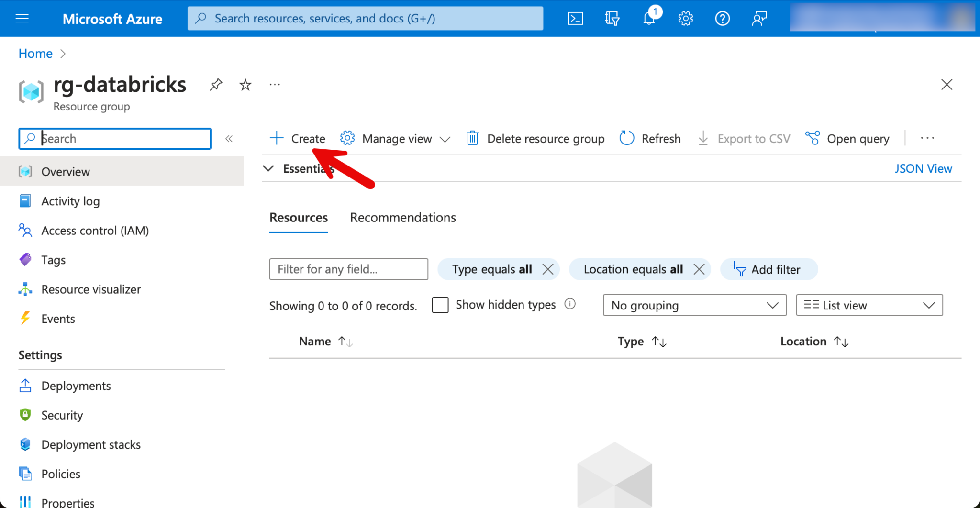Open the JSON View link
Viewport: 980px width, 508px height.
(923, 168)
